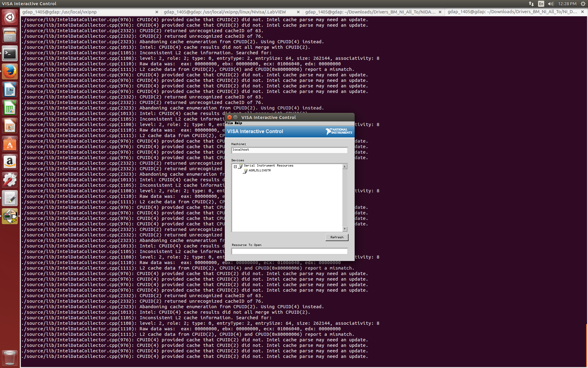Screen dimensions: 588x368
Task: Collapse Serial Instrument Resources tree node
Action: coord(235,167)
